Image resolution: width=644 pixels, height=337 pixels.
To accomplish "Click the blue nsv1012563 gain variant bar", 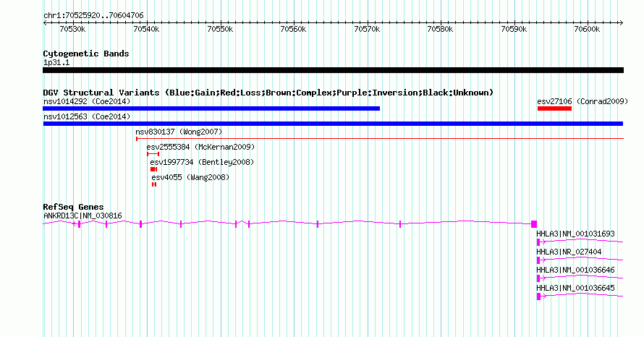I will (x=333, y=124).
